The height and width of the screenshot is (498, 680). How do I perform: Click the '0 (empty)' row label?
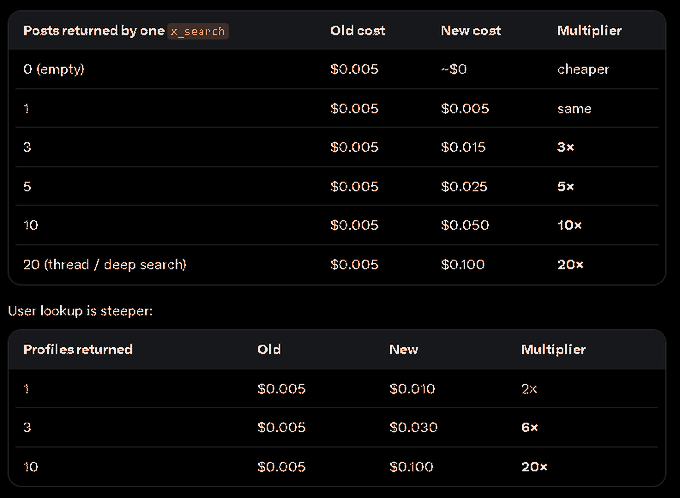click(x=54, y=69)
